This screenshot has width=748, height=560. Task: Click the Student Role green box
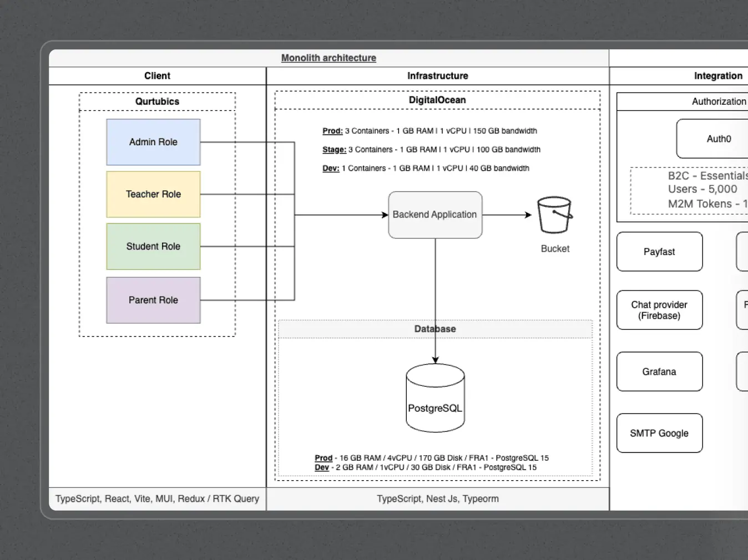153,246
